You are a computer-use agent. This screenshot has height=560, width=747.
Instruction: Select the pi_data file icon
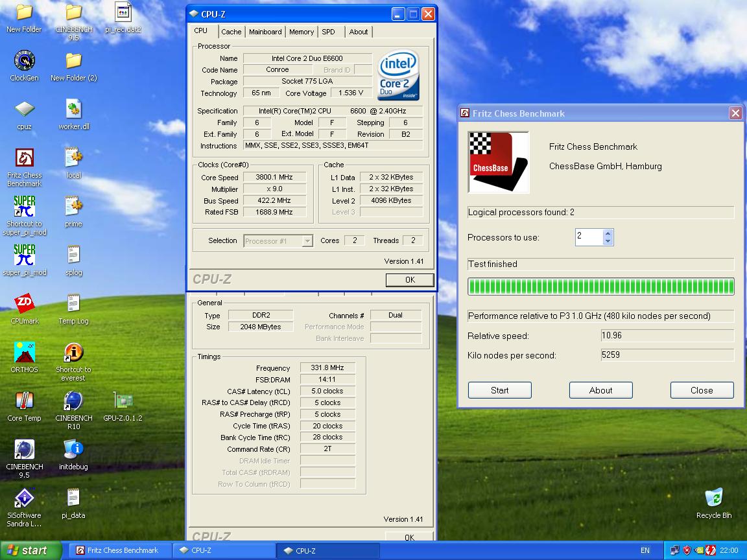pyautogui.click(x=73, y=504)
